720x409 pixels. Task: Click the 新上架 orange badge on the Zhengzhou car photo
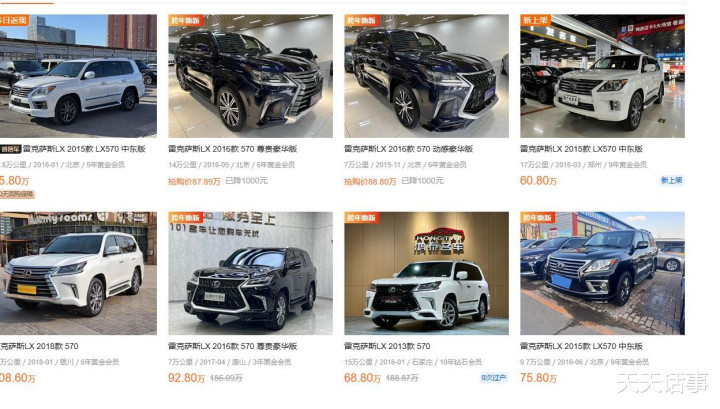pos(535,20)
